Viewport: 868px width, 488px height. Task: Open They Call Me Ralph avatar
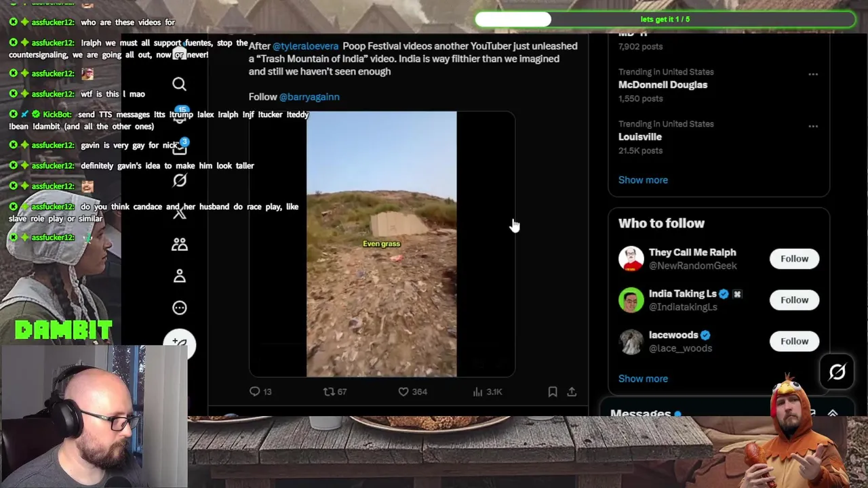[x=631, y=259]
